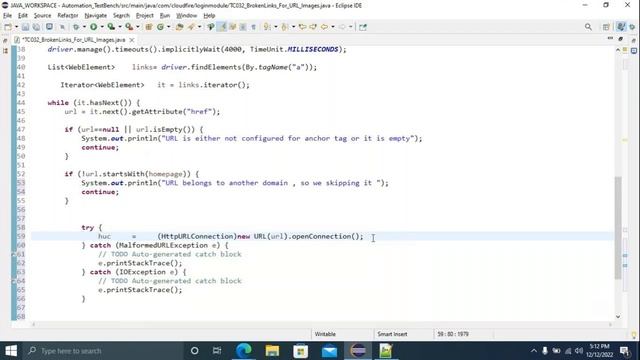Click 'HttpURLConnection' cast on line 59
The height and width of the screenshot is (360, 640).
tap(198, 236)
